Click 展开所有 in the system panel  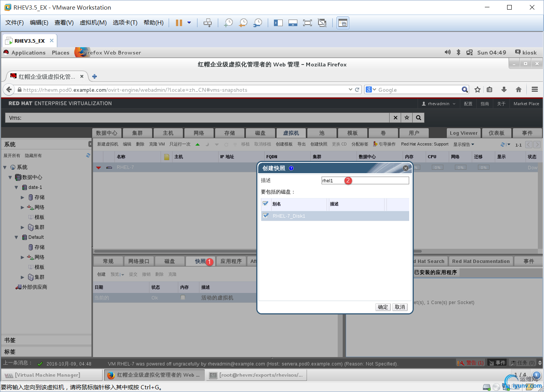(12, 155)
